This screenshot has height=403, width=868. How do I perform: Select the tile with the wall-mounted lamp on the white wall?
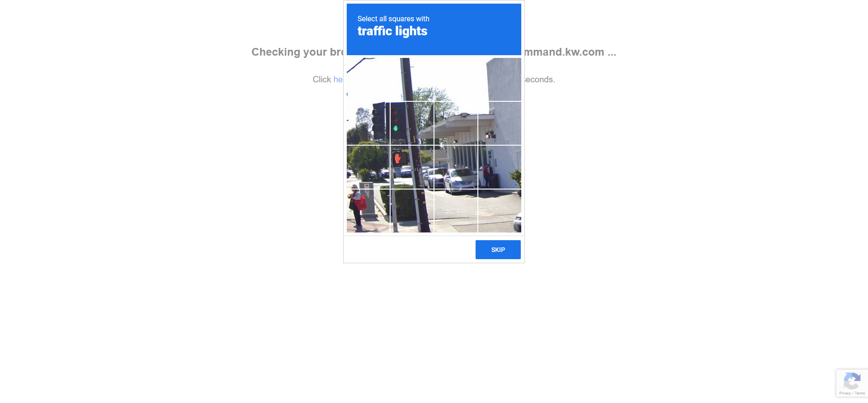click(500, 123)
